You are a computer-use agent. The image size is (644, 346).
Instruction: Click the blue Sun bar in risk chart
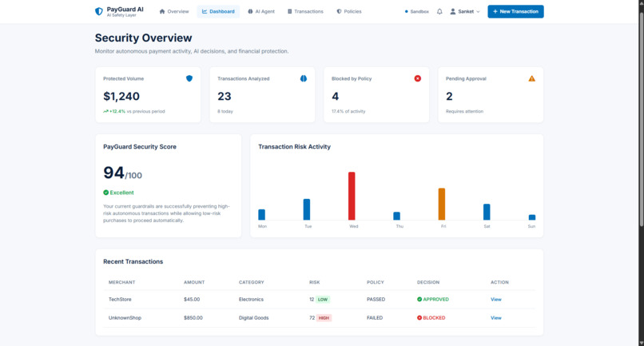point(532,217)
